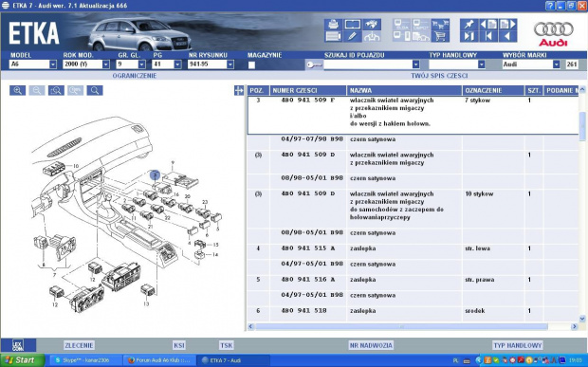Click the plain magnifier icon above drawing

pos(95,90)
